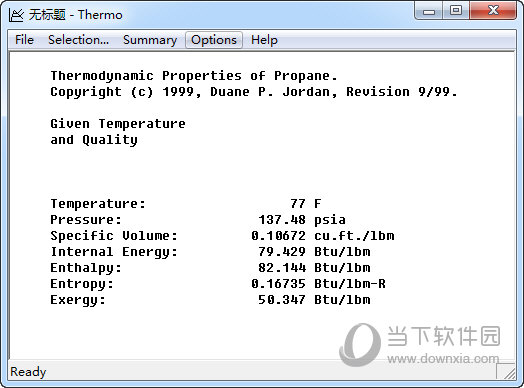524x388 pixels.
Task: Open the Options menu
Action: click(x=214, y=40)
